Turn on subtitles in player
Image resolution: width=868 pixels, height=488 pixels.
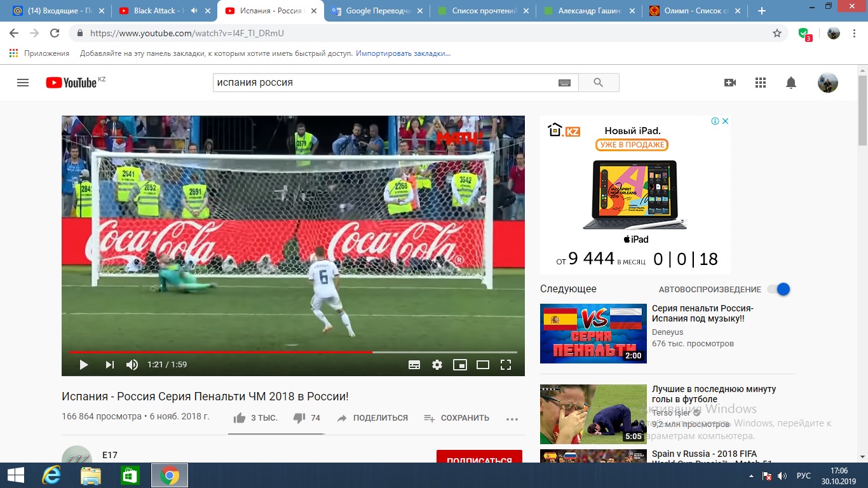pos(414,365)
